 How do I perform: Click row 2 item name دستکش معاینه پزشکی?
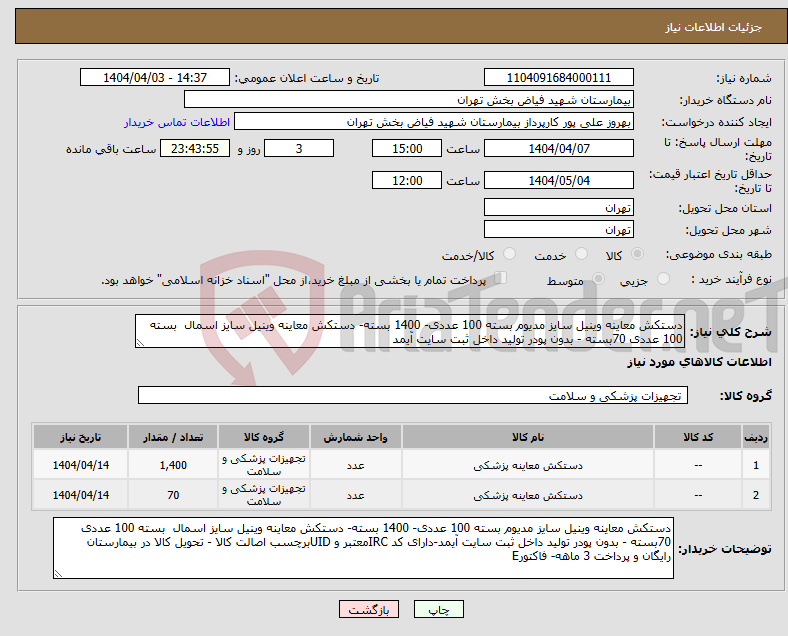pos(528,496)
